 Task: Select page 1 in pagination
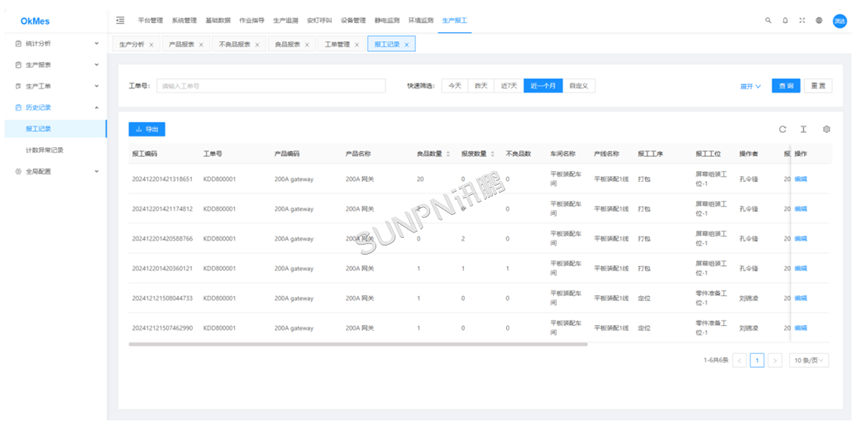[x=757, y=360]
